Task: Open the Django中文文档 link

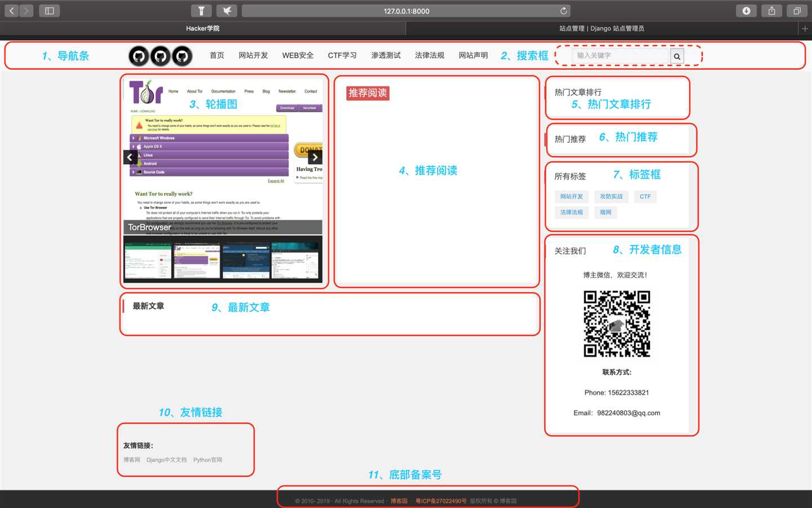Action: pos(166,460)
